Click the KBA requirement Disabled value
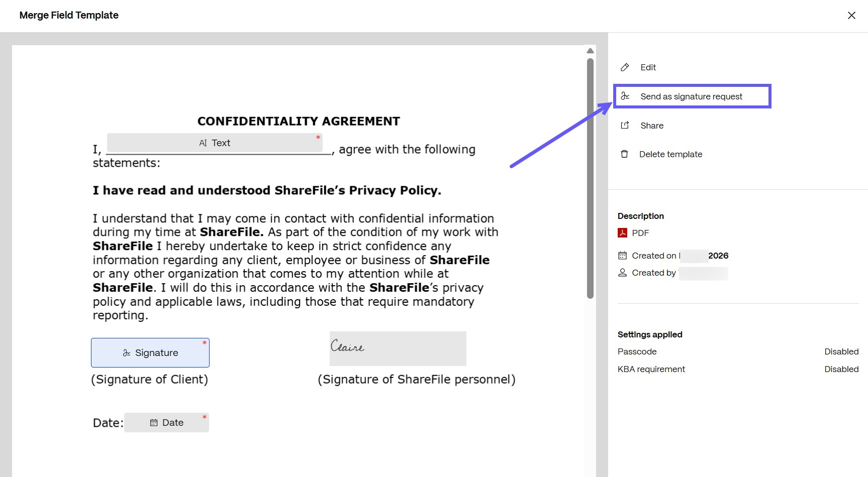The height and width of the screenshot is (477, 868). (841, 369)
